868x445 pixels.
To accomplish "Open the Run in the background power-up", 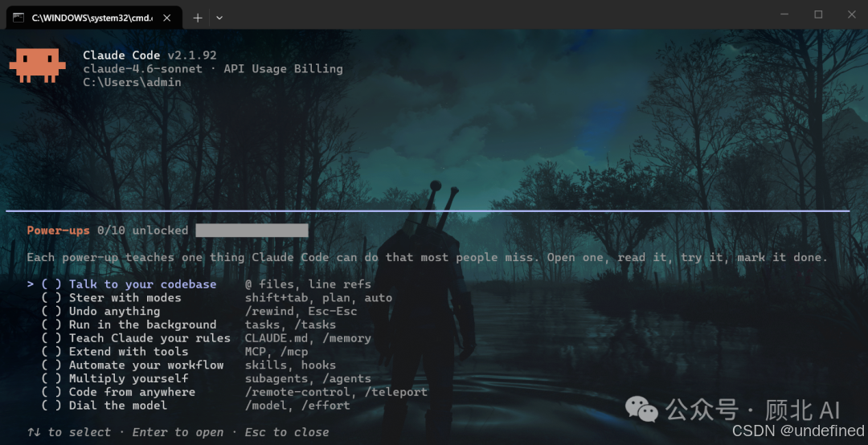I will click(x=143, y=325).
